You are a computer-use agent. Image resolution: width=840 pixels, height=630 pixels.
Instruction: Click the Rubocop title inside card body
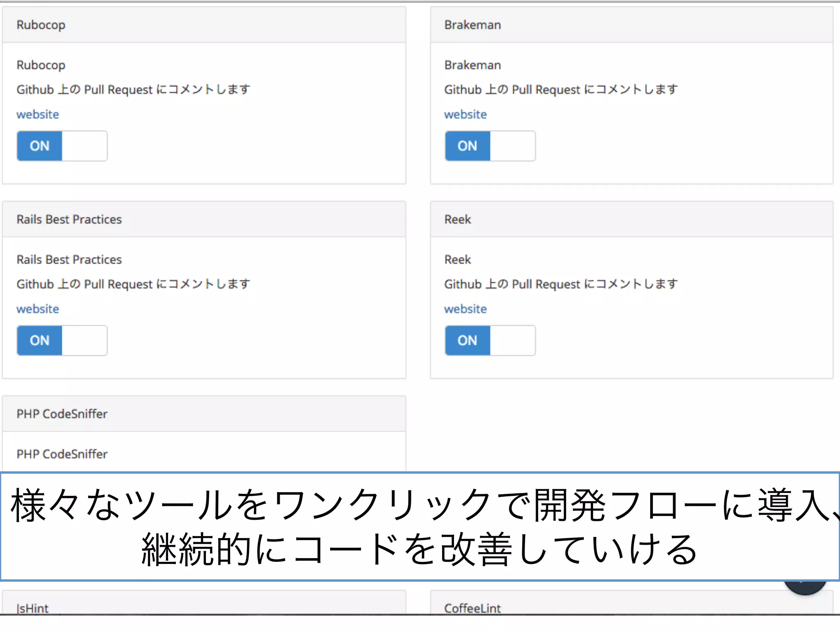pos(41,65)
